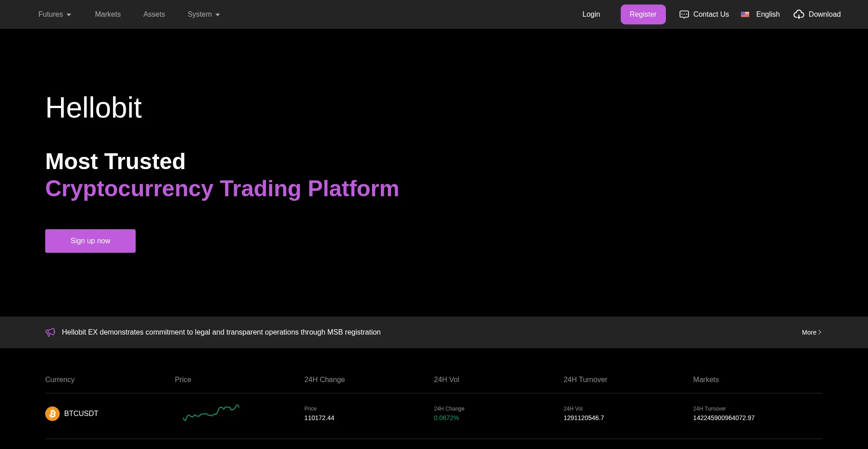
Task: Go to the Assets page
Action: [154, 14]
